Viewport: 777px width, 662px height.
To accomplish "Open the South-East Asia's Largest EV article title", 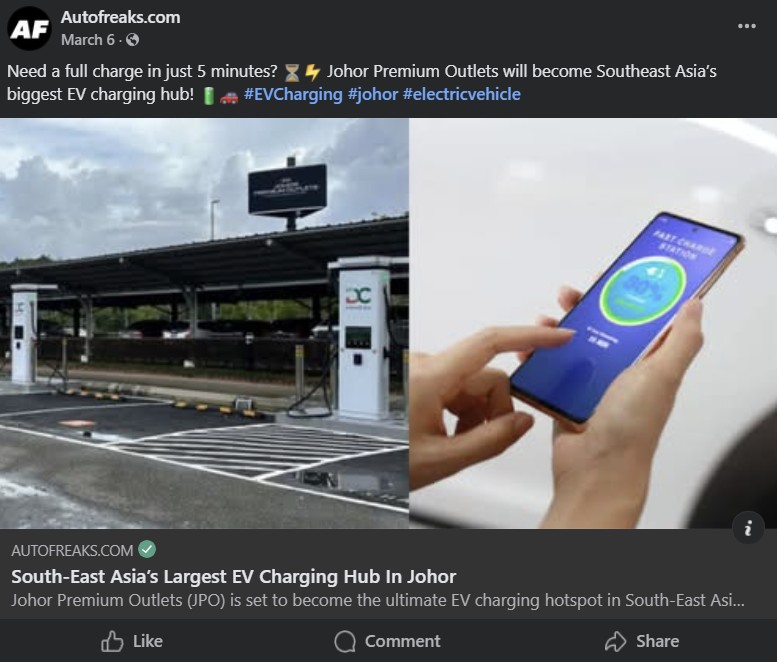I will click(x=233, y=577).
